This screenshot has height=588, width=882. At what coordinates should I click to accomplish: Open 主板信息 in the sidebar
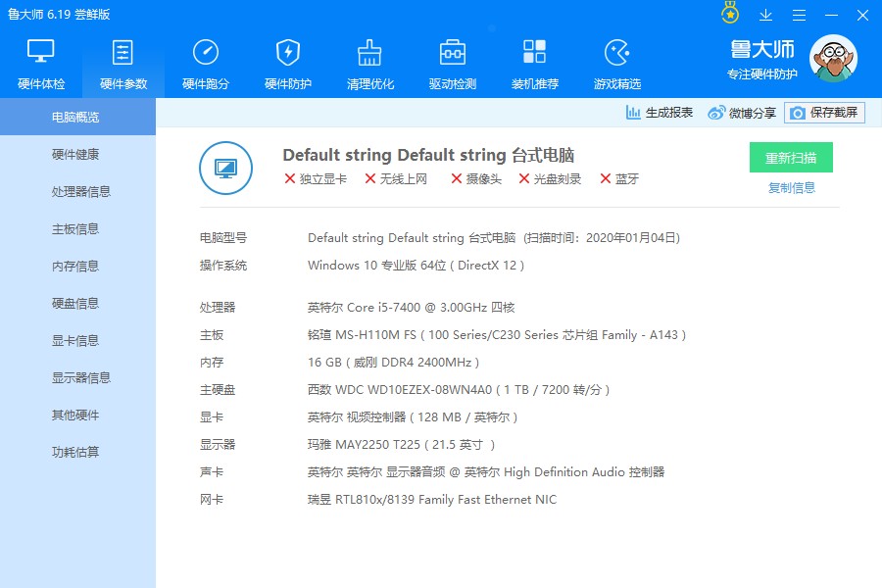77,228
